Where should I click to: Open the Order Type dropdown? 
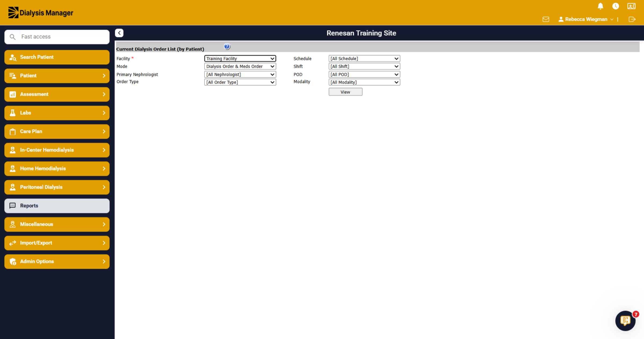pos(240,82)
